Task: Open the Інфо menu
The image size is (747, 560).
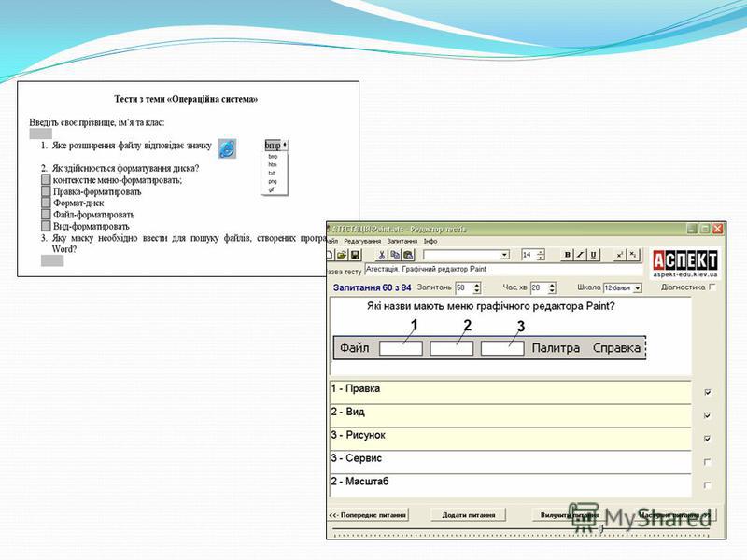Action: point(430,241)
